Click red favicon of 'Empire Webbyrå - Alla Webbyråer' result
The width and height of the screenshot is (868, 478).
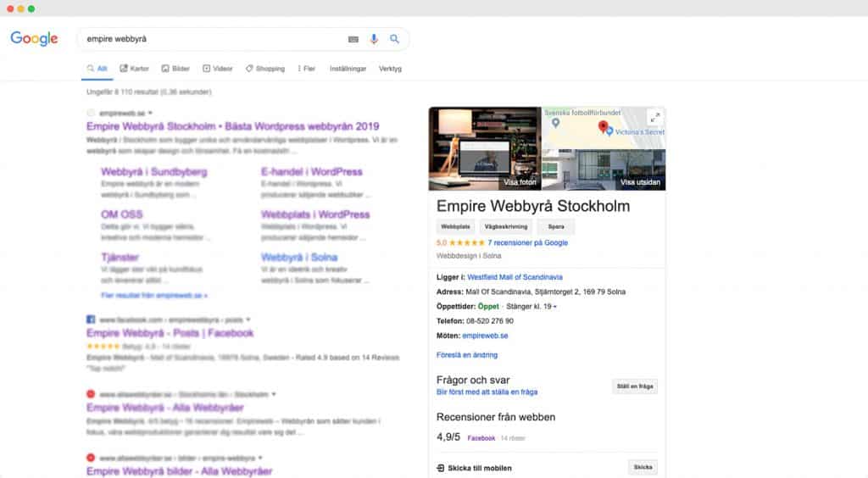tap(91, 394)
